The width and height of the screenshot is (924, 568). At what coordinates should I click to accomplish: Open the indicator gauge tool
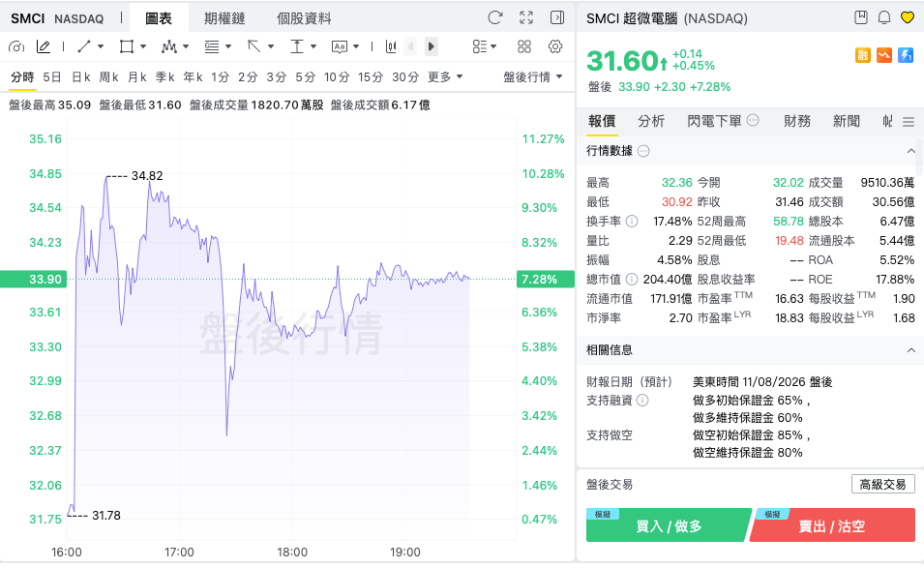click(16, 46)
